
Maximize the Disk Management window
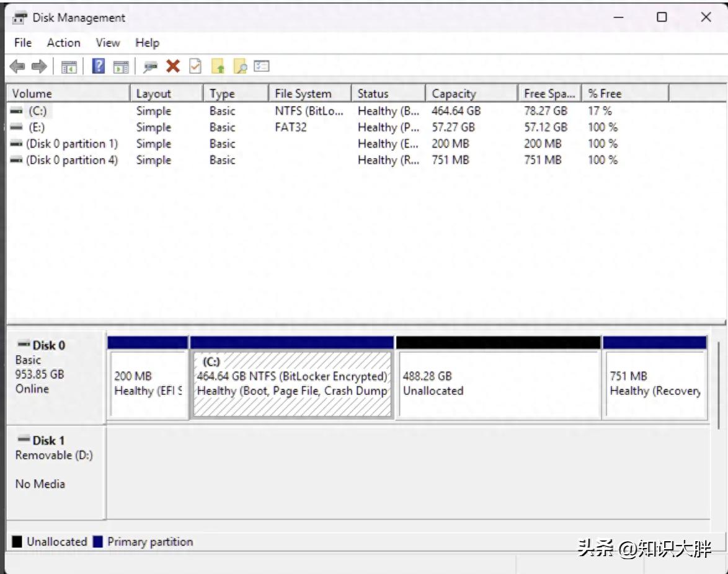[x=662, y=17]
